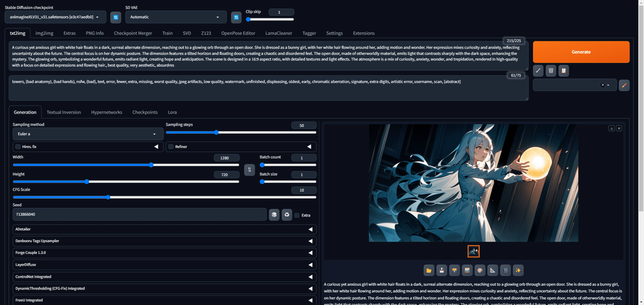644x305 pixels.
Task: Close the gallery image preview
Action: click(619, 128)
